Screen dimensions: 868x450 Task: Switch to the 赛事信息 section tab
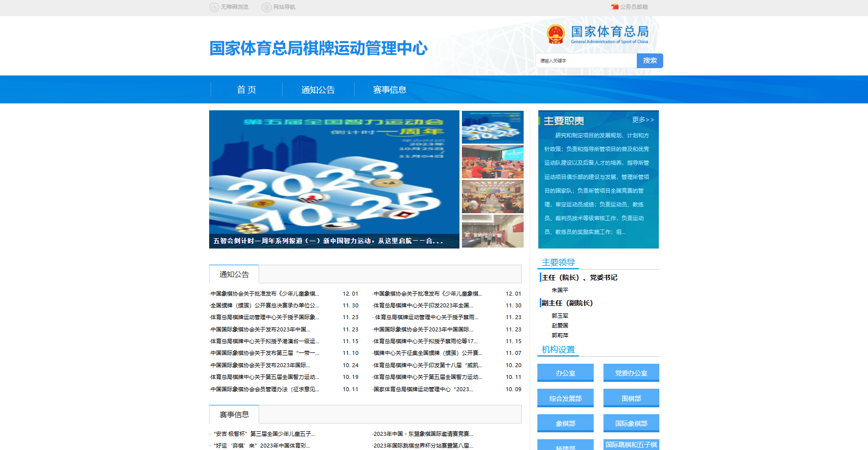click(x=234, y=415)
